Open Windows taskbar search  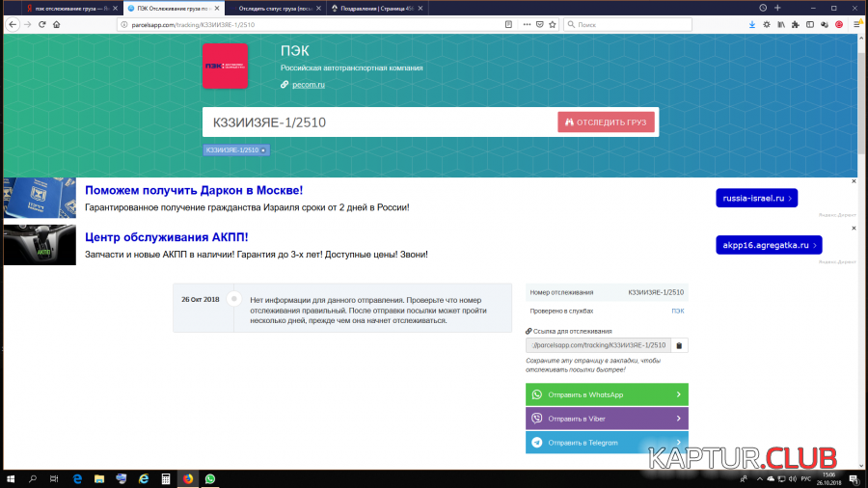click(33, 479)
